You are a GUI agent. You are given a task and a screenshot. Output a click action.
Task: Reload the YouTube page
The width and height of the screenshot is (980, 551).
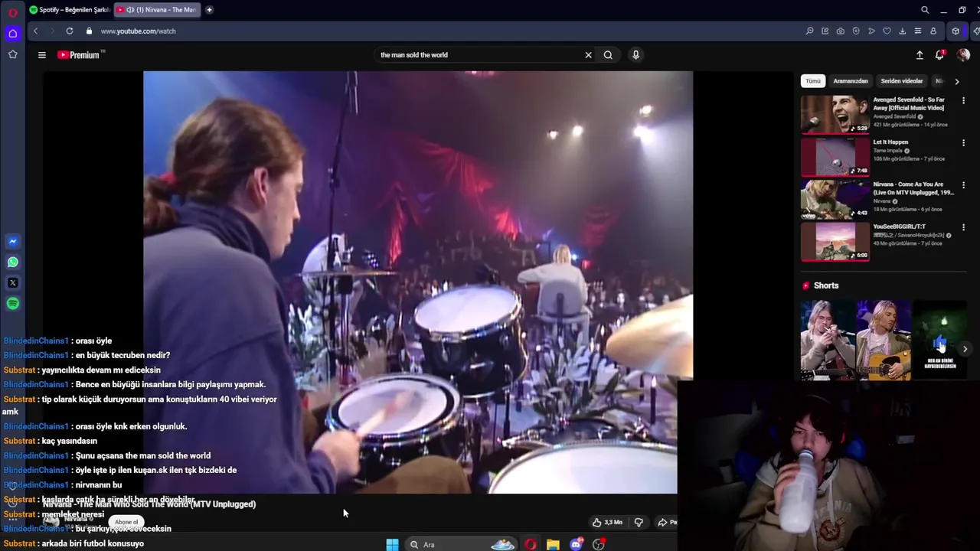[70, 31]
